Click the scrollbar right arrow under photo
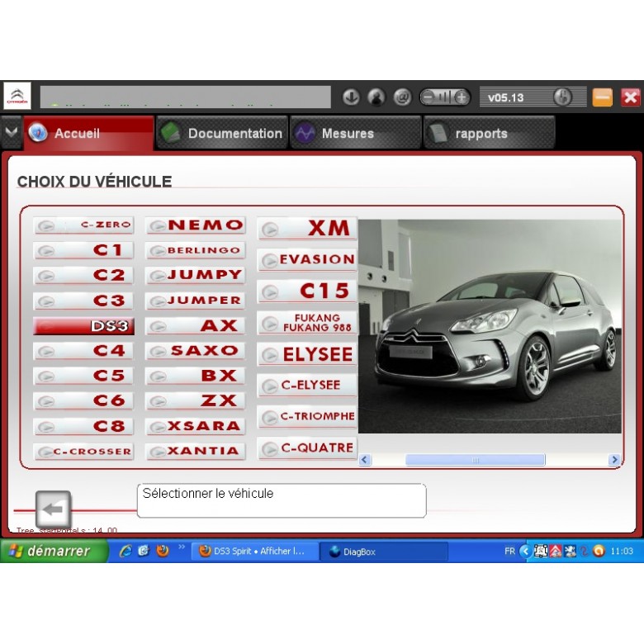644x644 pixels. coord(614,460)
